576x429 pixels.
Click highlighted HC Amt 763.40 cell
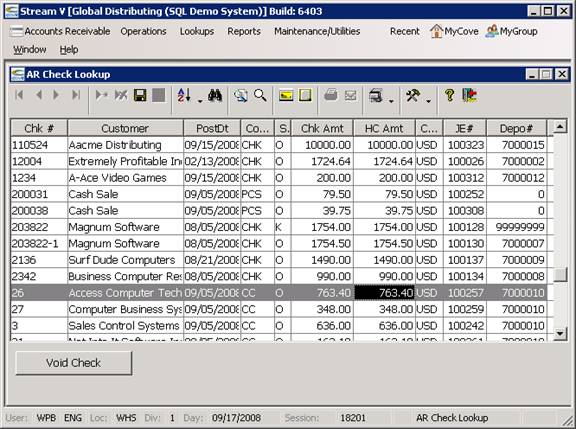(x=384, y=293)
